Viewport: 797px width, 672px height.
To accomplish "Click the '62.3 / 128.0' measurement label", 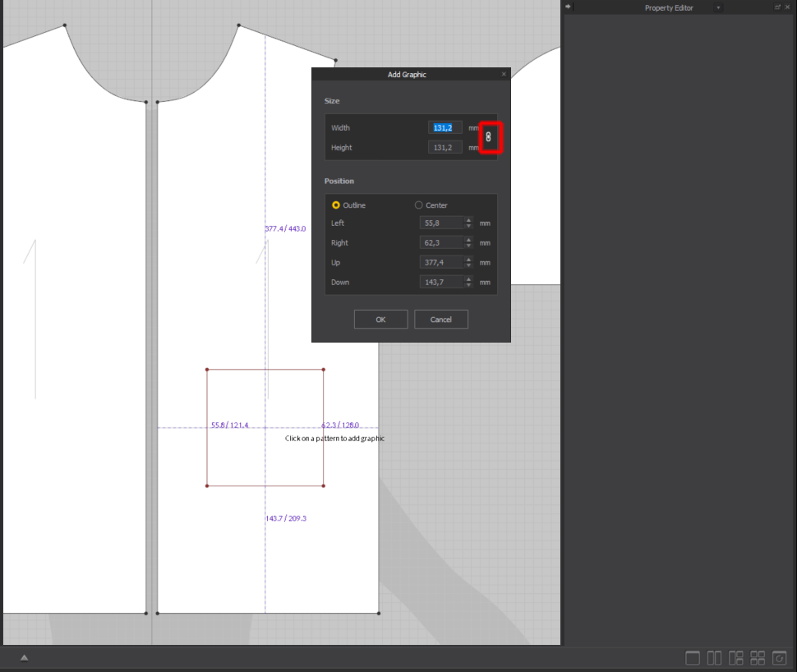I will tap(340, 425).
